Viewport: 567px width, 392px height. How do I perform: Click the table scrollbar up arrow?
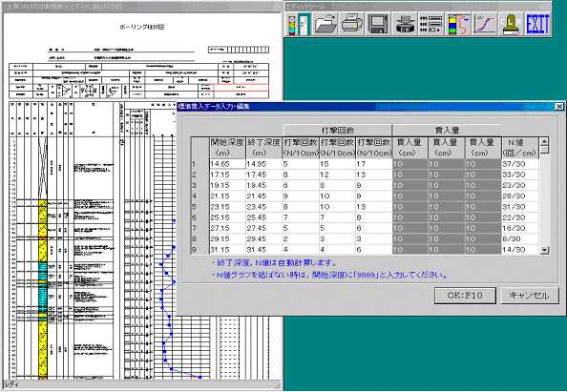[544, 141]
